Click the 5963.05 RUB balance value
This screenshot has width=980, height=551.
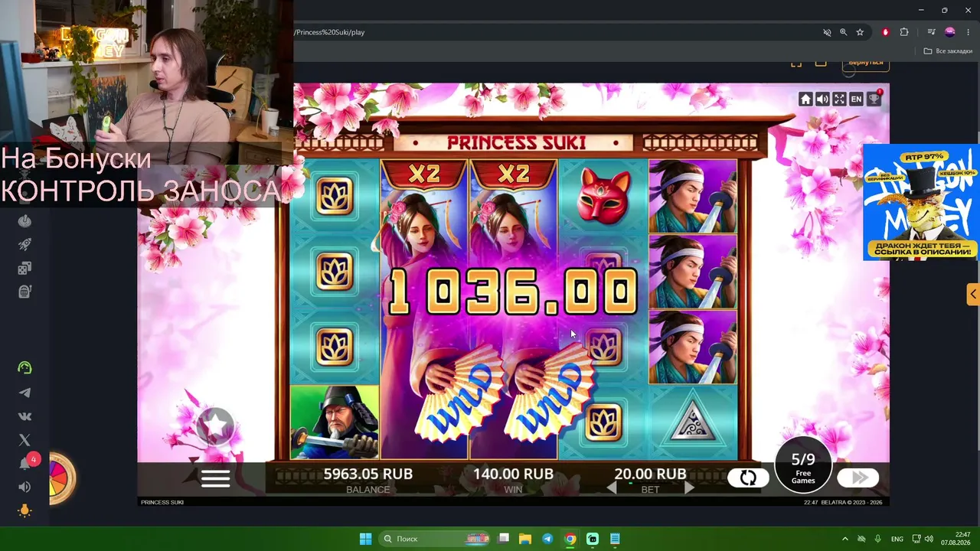pos(368,474)
